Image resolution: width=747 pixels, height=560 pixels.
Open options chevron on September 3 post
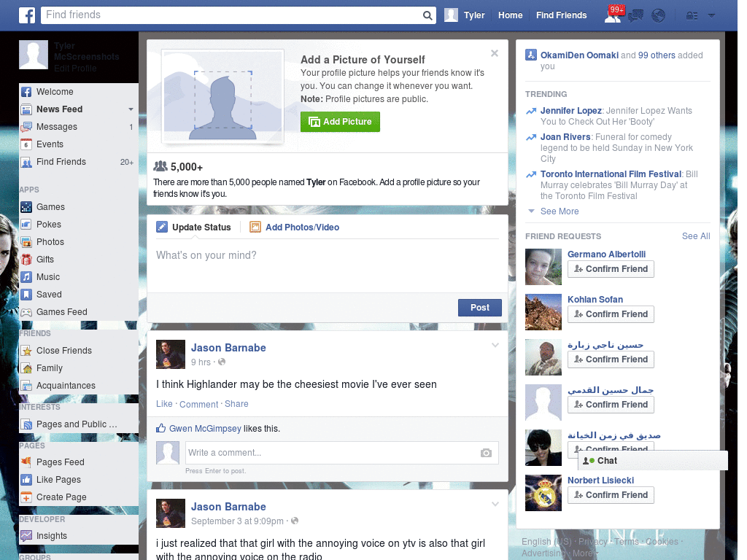pos(495,504)
